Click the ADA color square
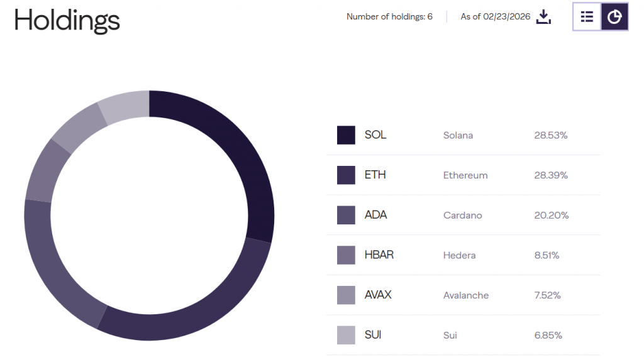 tap(346, 215)
